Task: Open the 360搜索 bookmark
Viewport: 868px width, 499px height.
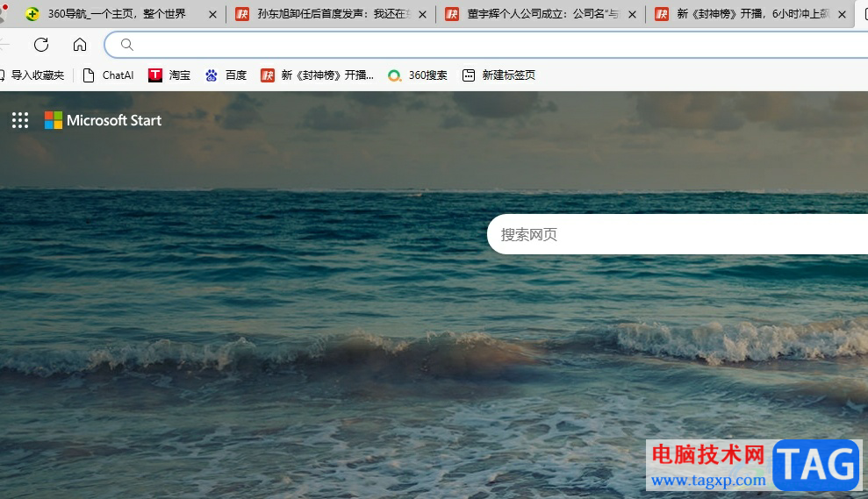Action: coord(418,75)
